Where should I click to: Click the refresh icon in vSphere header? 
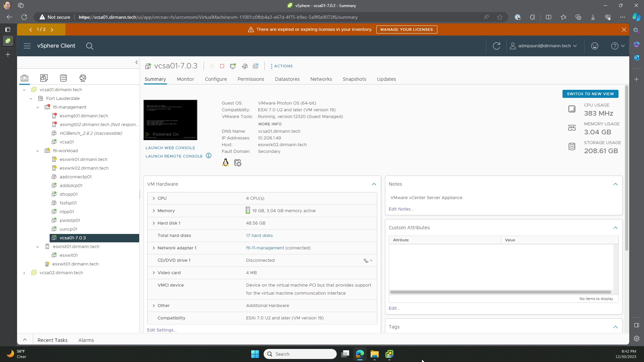click(x=496, y=46)
